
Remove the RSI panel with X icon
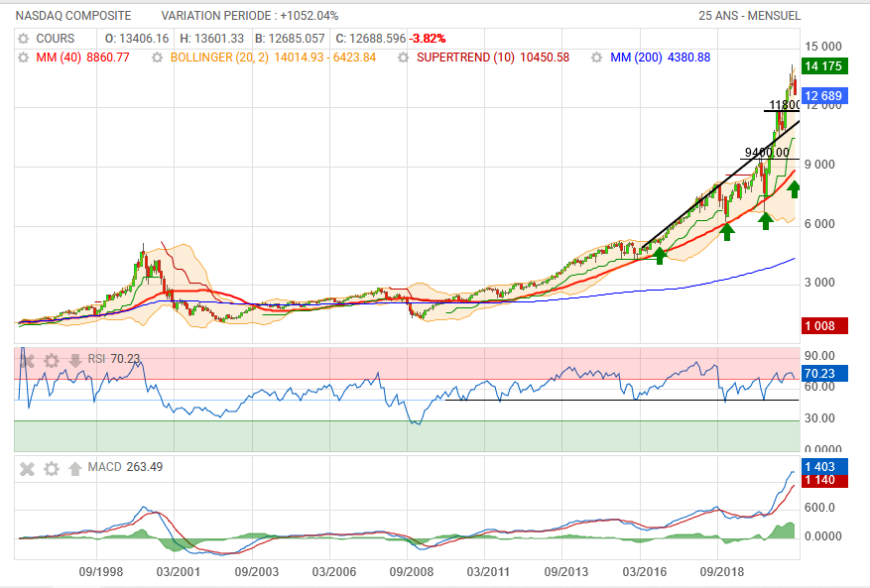pos(27,361)
